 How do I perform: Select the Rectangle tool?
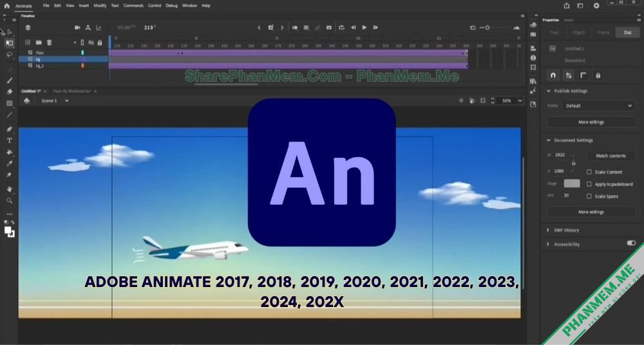[10, 103]
